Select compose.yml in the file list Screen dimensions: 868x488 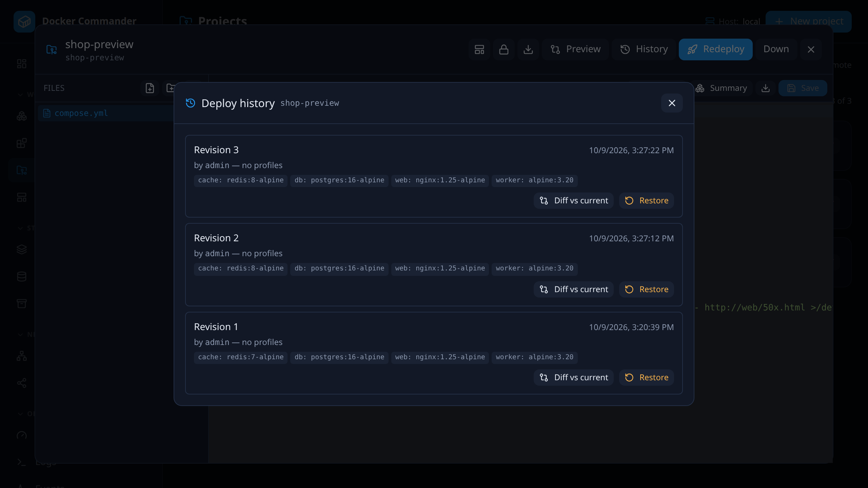106,113
